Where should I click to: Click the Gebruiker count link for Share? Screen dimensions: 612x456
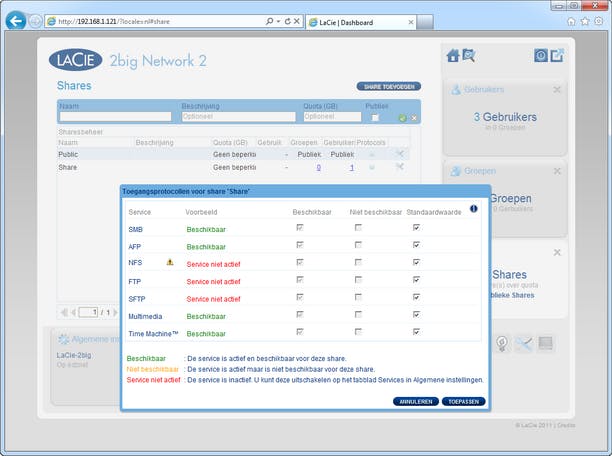pos(352,167)
